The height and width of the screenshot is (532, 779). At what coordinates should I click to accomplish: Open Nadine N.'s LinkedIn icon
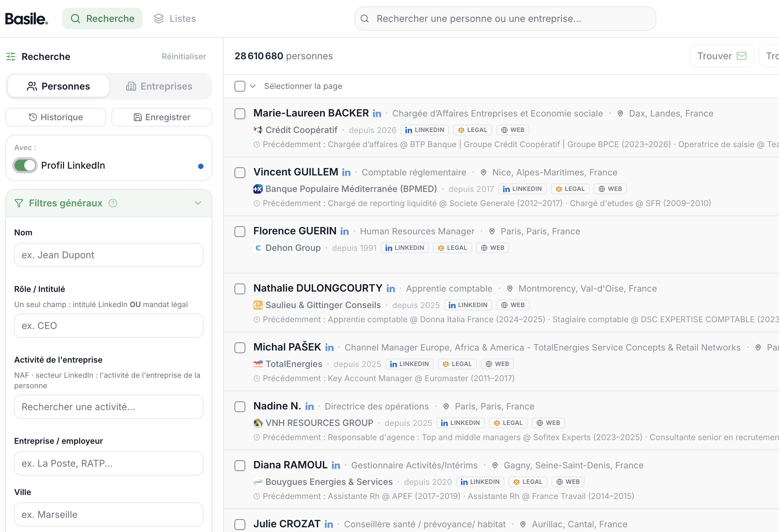point(310,407)
